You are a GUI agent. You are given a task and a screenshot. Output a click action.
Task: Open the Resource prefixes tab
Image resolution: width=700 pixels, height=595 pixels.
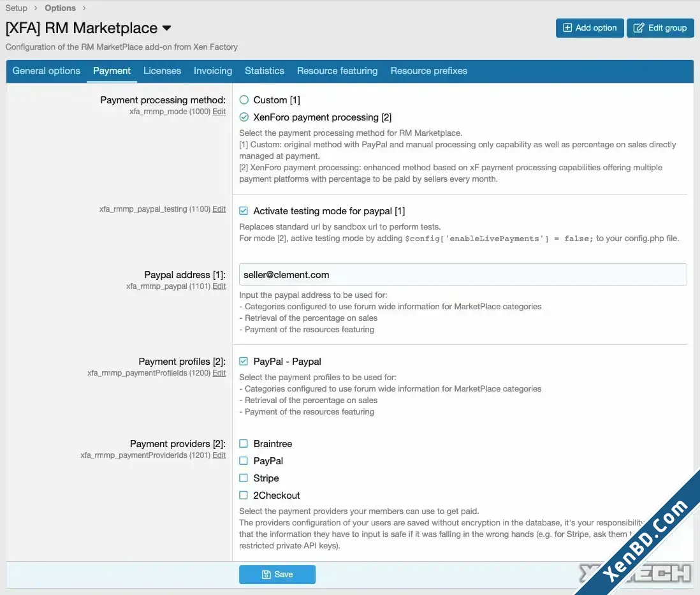pos(428,71)
